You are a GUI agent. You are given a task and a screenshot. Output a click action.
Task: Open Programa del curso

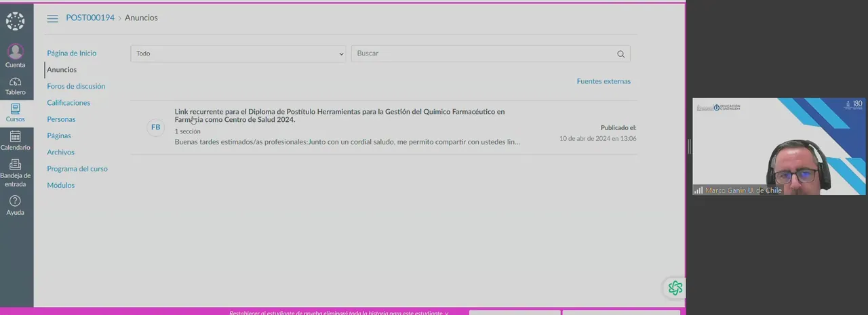[x=77, y=169]
